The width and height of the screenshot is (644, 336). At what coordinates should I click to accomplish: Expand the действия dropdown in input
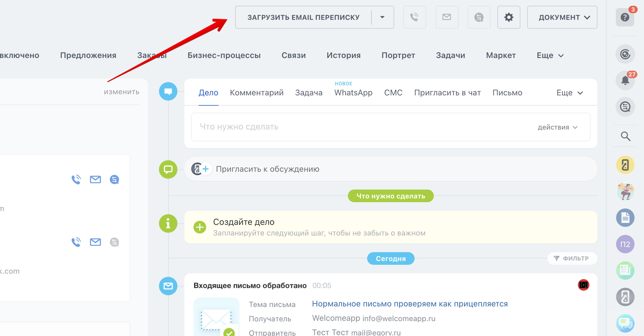tap(557, 127)
